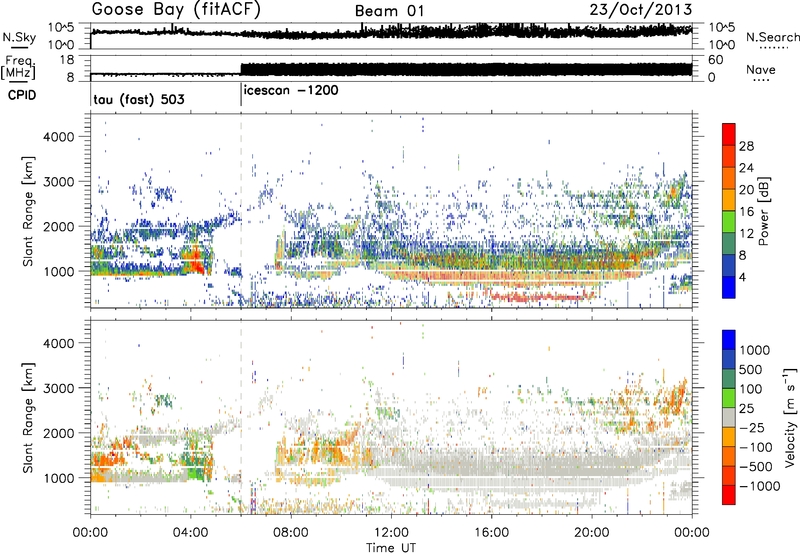Click the '16:00' time tick label

pos(491,533)
